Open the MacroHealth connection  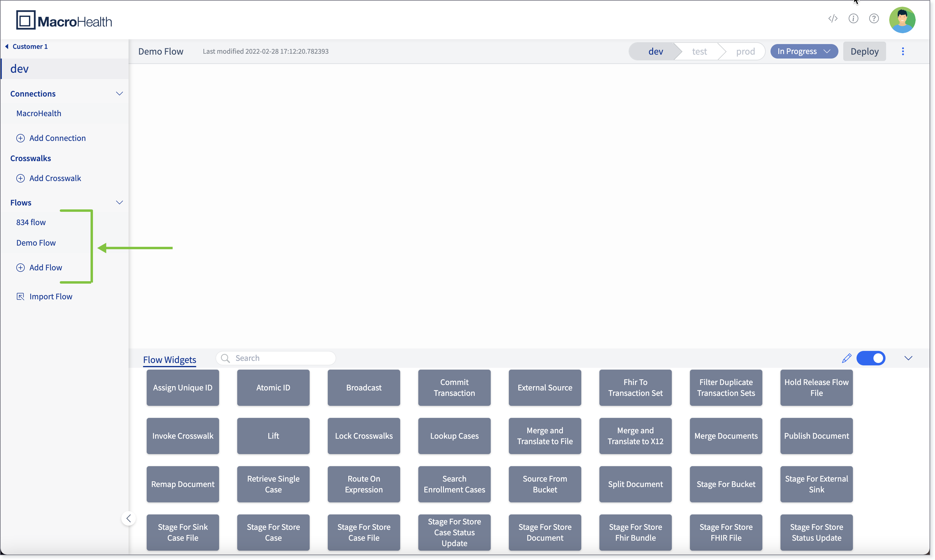(x=39, y=113)
